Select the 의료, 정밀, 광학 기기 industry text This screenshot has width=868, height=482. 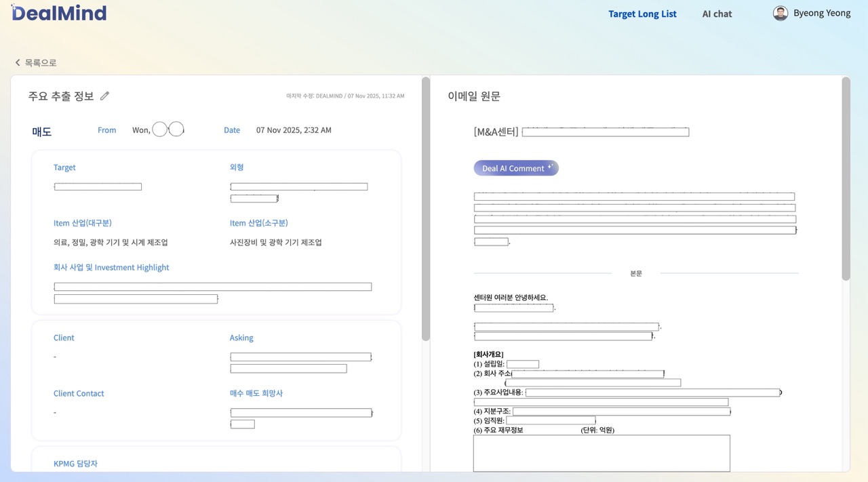coord(111,243)
